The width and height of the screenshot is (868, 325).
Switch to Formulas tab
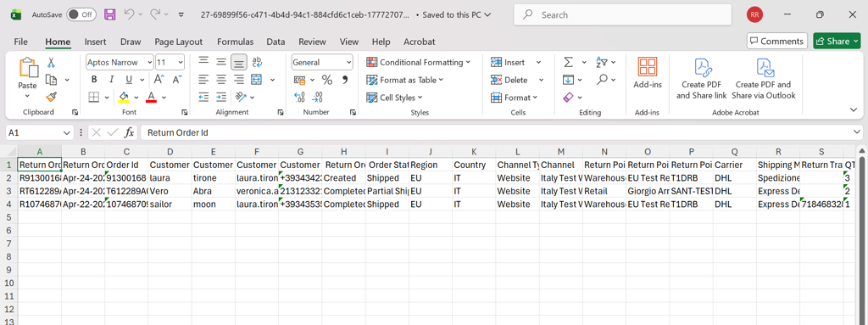pyautogui.click(x=236, y=42)
